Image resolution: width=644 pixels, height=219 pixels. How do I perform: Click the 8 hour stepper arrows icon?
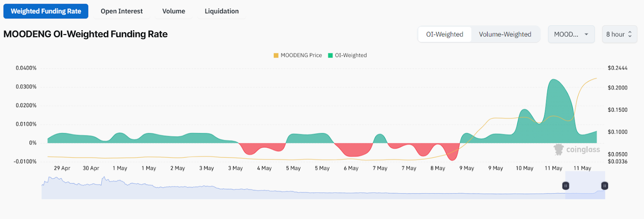(x=630, y=34)
